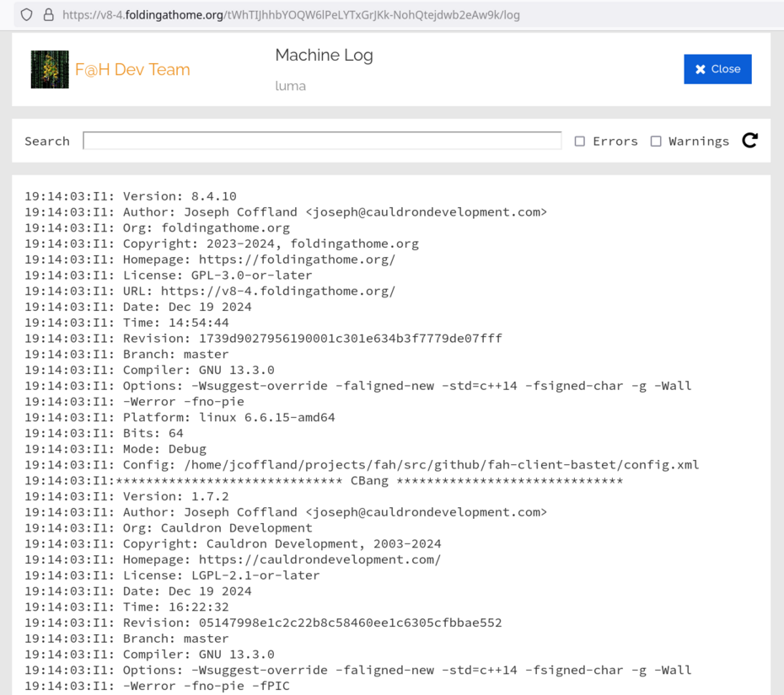Screen dimensions: 784x695
Task: Click the Org: foldingathome.org log line
Action: pos(157,227)
